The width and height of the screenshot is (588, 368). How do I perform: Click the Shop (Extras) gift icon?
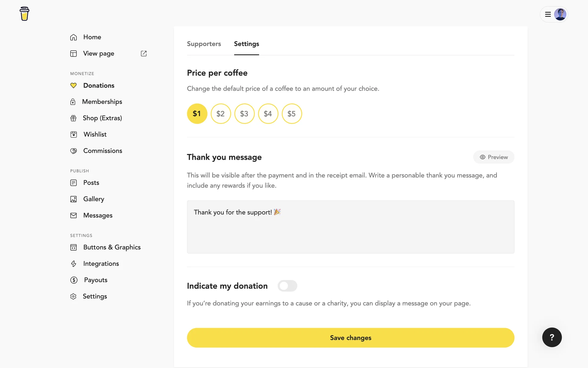coord(73,118)
